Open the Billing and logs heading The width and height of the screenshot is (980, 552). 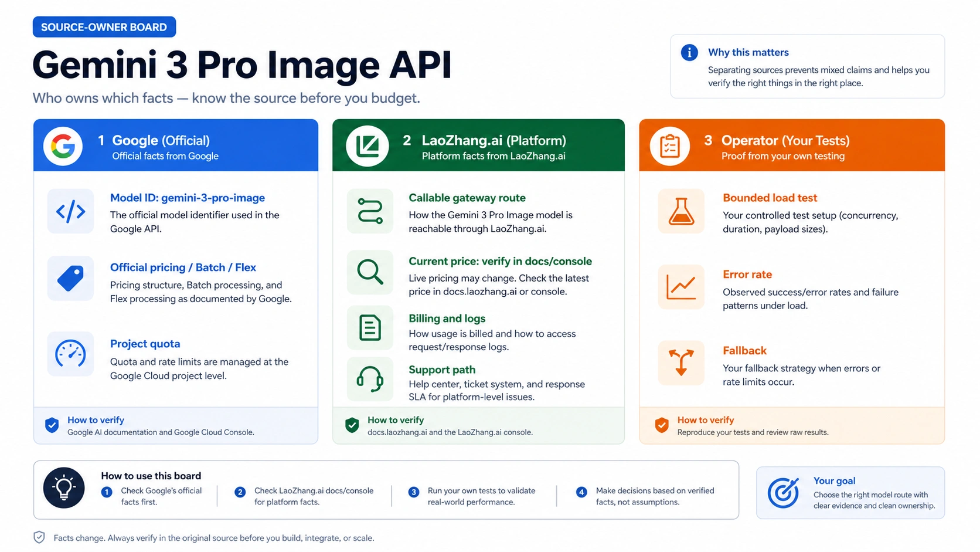447,319
